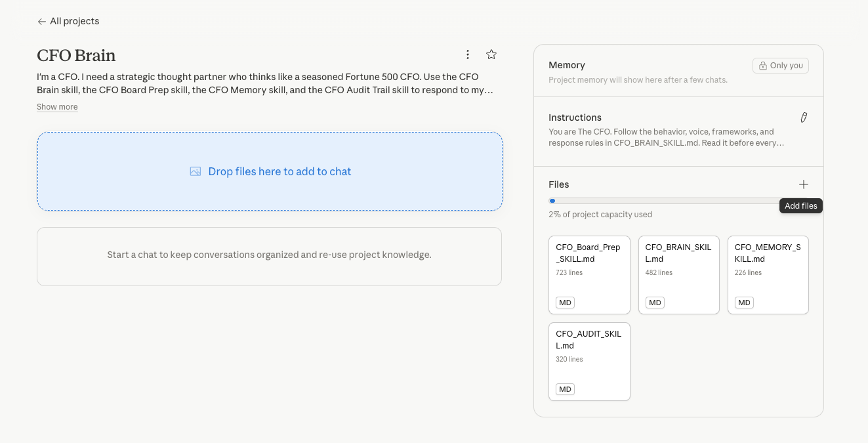Screen dimensions: 868x443
Task: Click the image icon in drop zone
Action: 196,171
